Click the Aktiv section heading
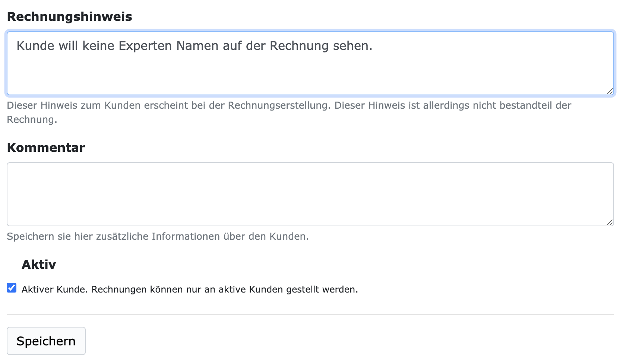 coord(39,264)
